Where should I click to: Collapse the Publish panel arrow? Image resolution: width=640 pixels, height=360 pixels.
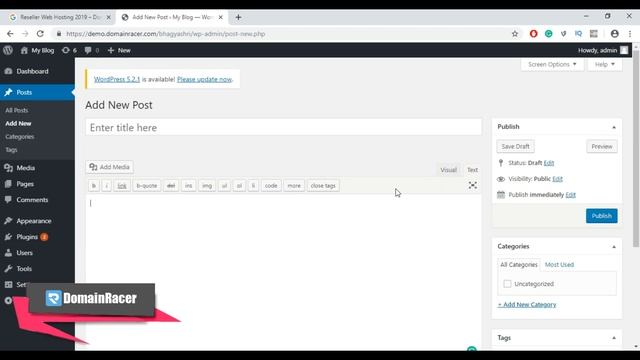click(614, 127)
